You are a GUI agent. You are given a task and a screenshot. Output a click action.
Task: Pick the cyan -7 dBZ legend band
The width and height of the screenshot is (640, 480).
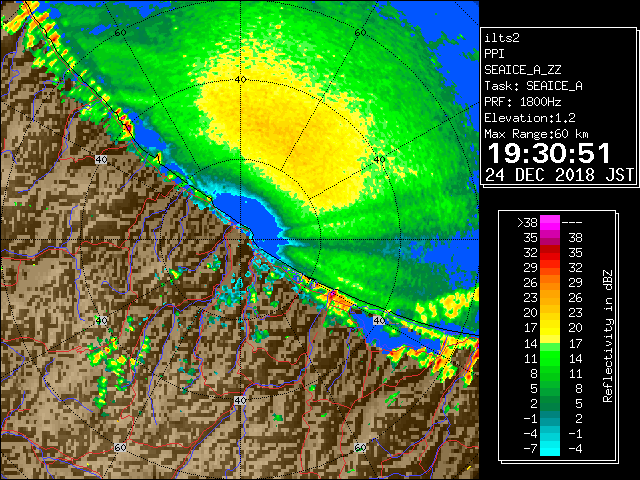point(550,448)
